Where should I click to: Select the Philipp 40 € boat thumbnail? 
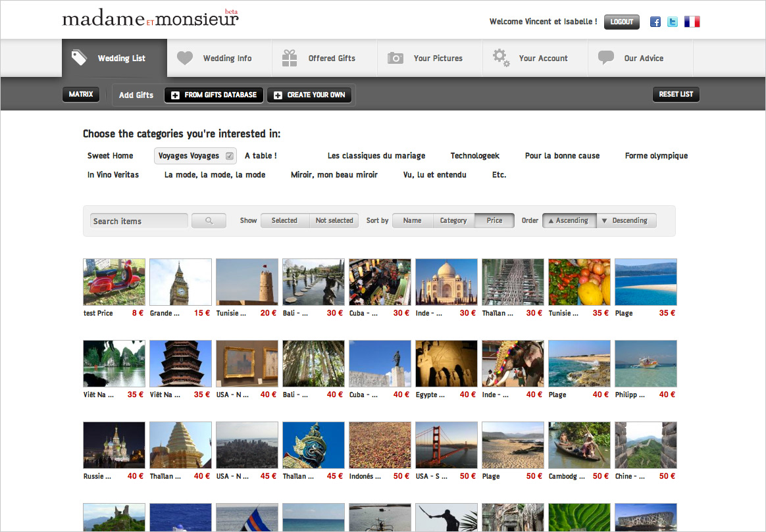(646, 364)
